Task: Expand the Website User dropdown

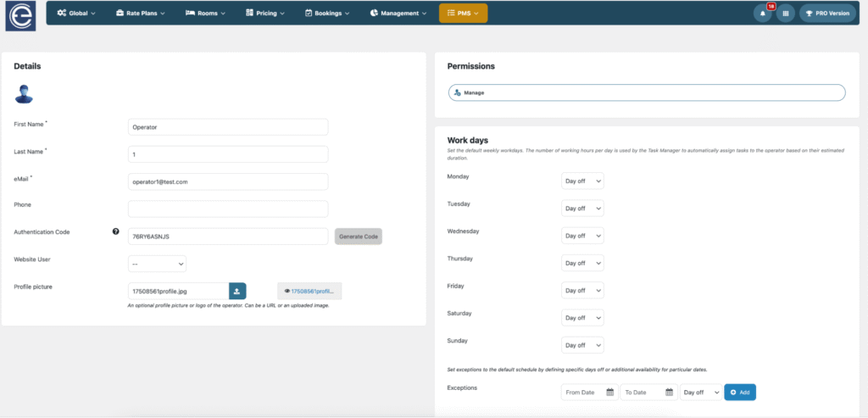Action: 157,264
